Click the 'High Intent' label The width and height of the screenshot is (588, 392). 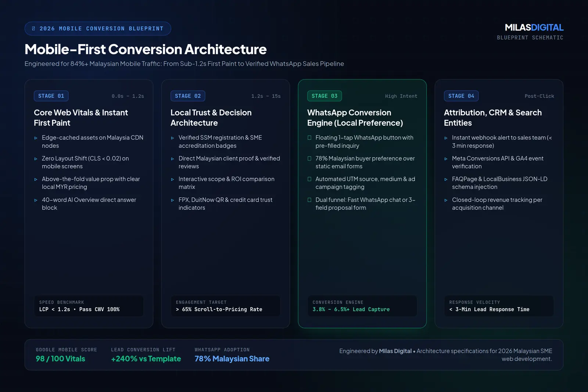[401, 96]
